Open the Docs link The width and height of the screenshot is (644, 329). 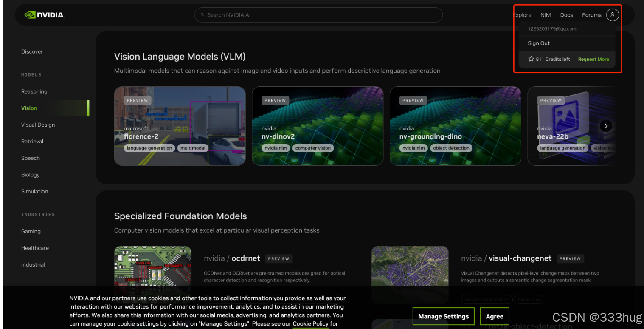tap(566, 15)
